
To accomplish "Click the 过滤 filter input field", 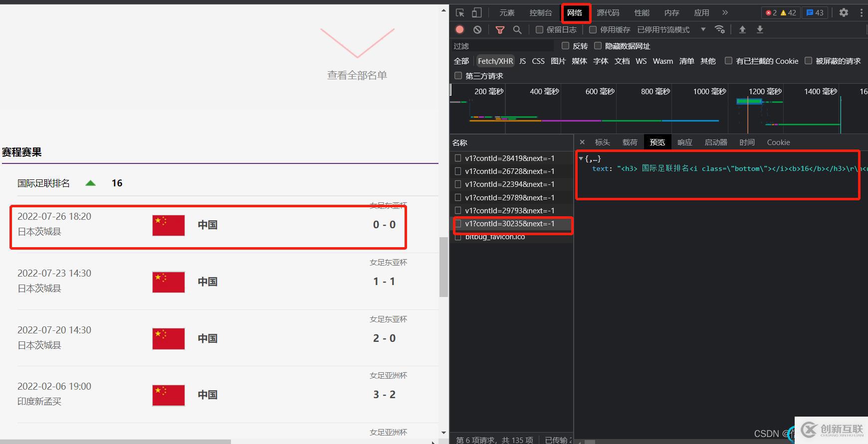I will [502, 46].
